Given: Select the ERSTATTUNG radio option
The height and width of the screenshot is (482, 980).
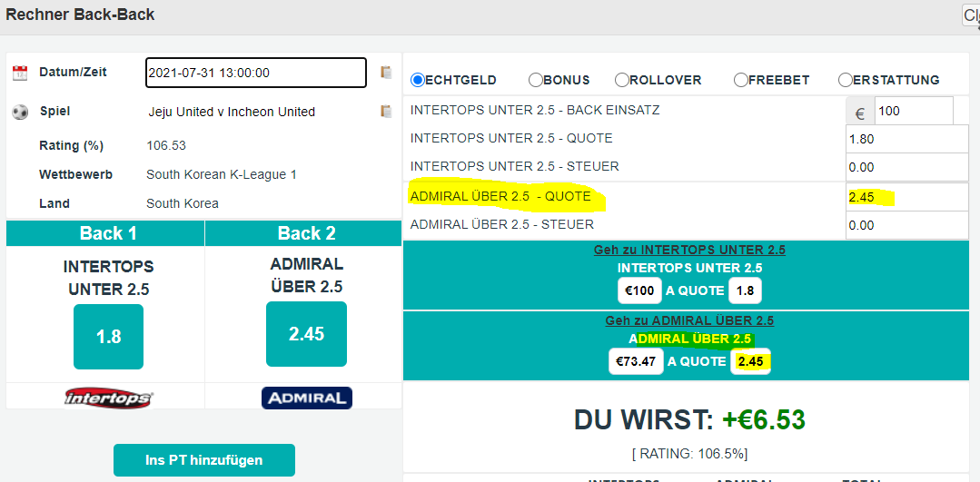Looking at the screenshot, I should pyautogui.click(x=845, y=80).
